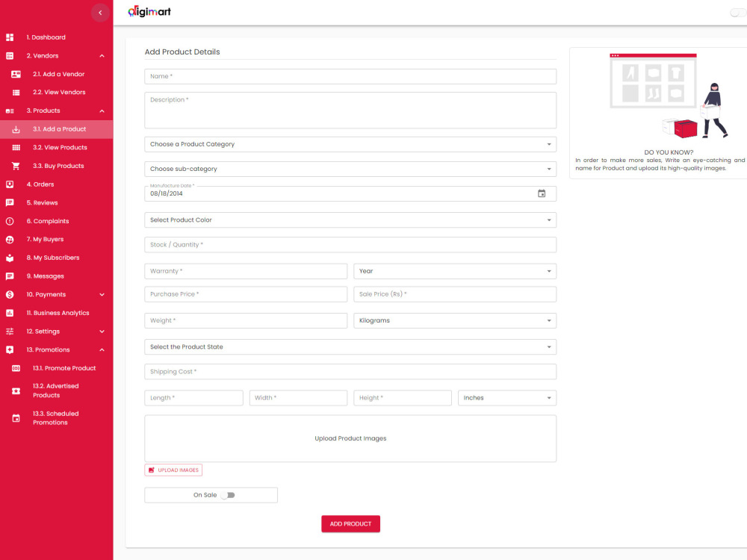Image resolution: width=747 pixels, height=560 pixels.
Task: Click the My Subscribers icon
Action: pyautogui.click(x=10, y=258)
